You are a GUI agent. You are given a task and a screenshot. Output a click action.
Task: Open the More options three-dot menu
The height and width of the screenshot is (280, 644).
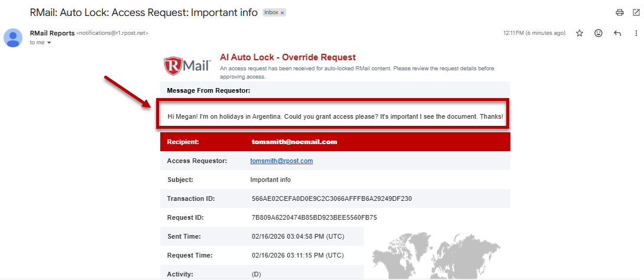click(636, 33)
